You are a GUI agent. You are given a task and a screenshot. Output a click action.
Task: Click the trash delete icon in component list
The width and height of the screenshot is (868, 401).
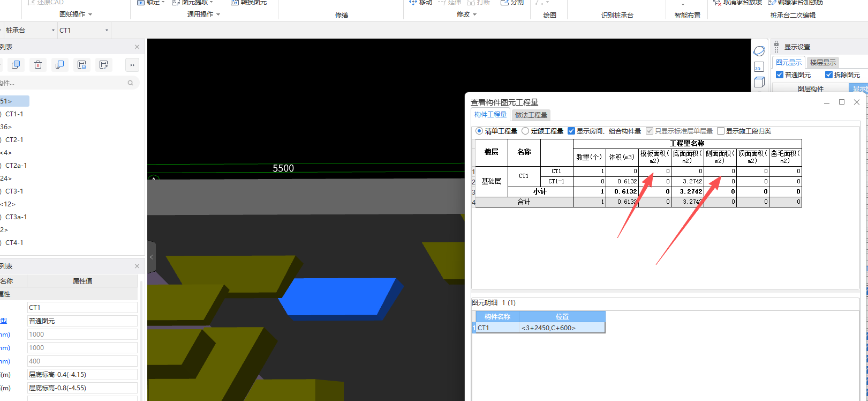tap(38, 65)
